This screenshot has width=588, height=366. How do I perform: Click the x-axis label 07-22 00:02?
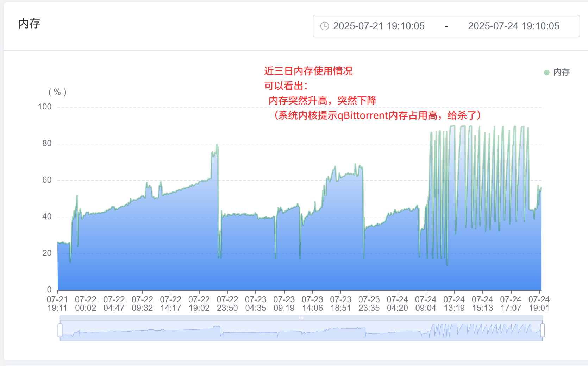pos(86,304)
